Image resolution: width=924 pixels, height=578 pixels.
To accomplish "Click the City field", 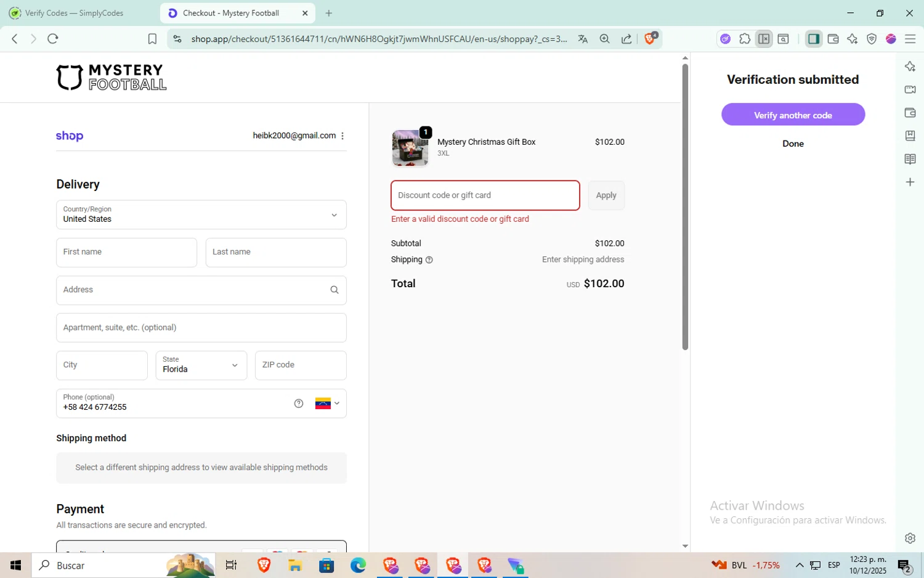I will [x=102, y=365].
